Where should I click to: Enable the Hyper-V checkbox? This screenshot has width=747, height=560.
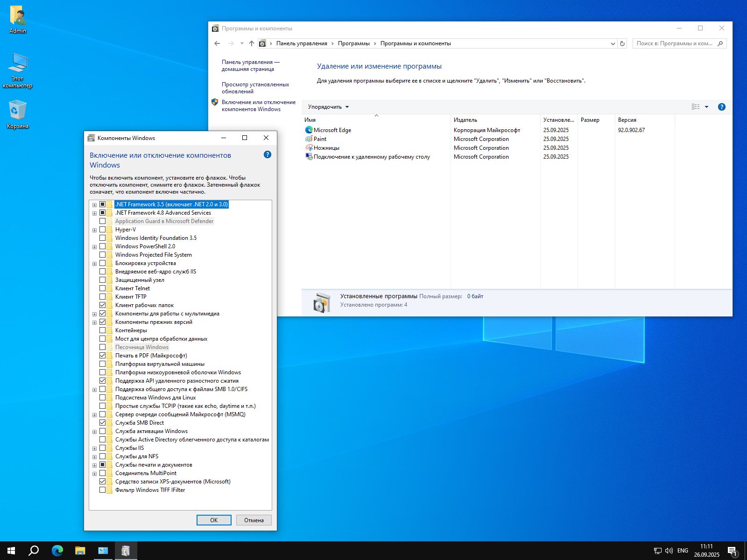pos(102,230)
